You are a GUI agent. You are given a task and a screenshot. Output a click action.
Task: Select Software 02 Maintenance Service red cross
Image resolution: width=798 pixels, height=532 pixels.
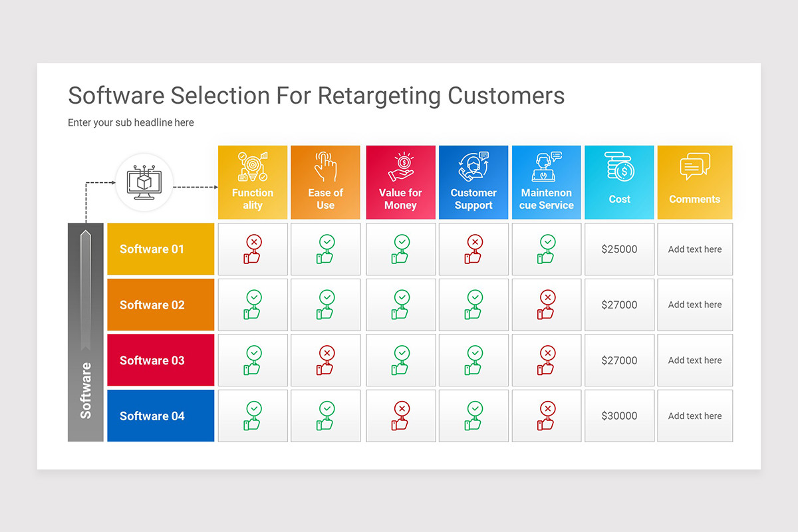coord(547,305)
